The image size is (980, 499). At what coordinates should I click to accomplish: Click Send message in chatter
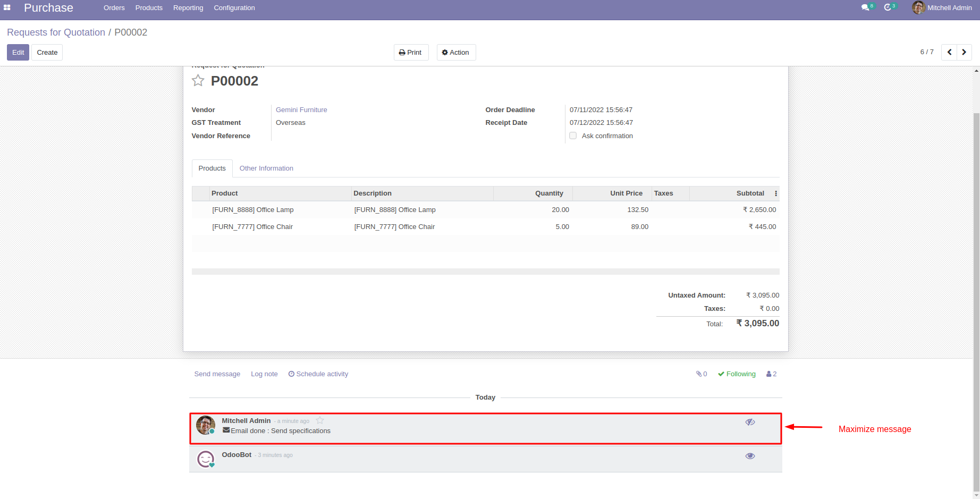(x=217, y=374)
